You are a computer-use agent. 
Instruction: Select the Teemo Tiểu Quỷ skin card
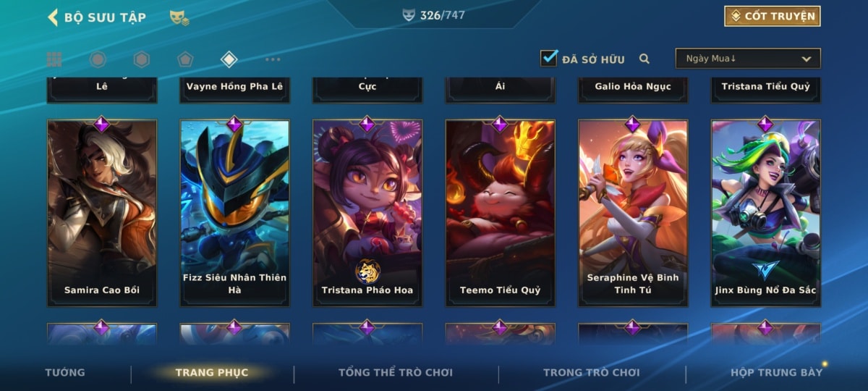(501, 213)
